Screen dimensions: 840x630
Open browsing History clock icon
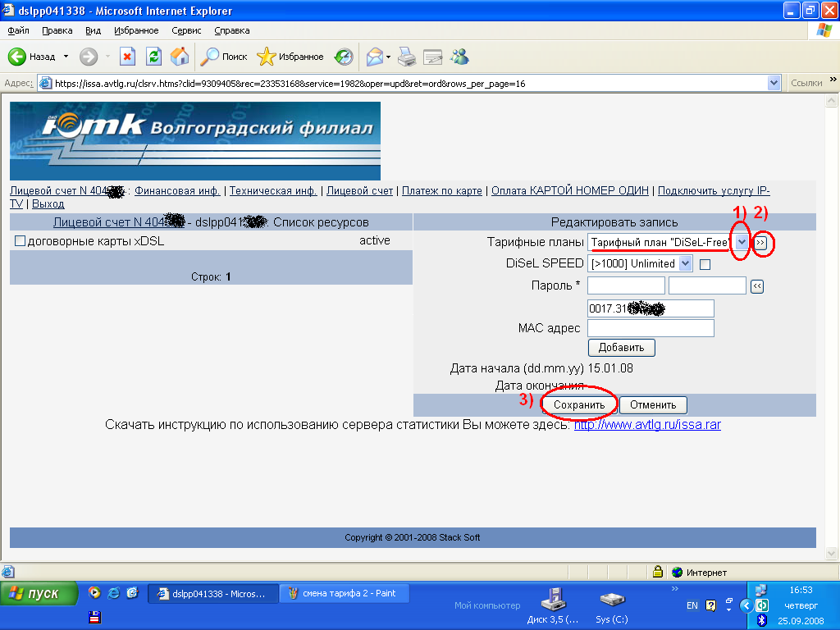(344, 57)
